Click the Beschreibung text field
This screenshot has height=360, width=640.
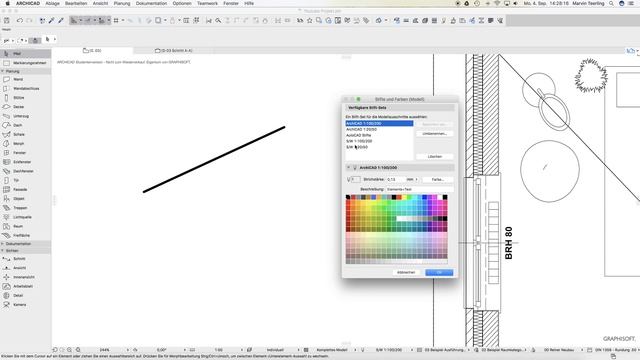pos(420,189)
